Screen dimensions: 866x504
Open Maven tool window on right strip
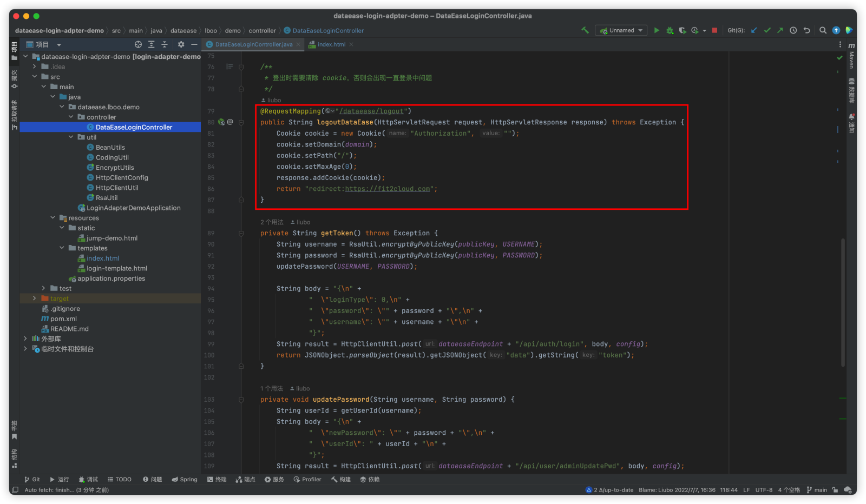[851, 56]
